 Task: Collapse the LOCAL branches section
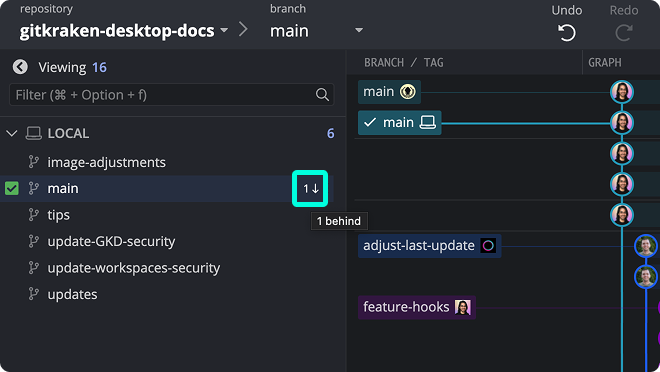[12, 134]
